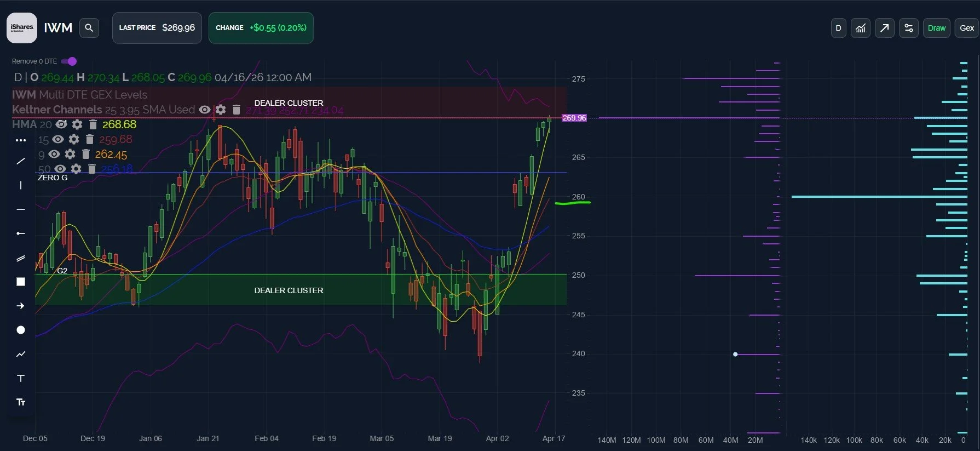Click the green DEALER CLUSTER zone label
Viewport: 980px width, 451px height.
[289, 290]
